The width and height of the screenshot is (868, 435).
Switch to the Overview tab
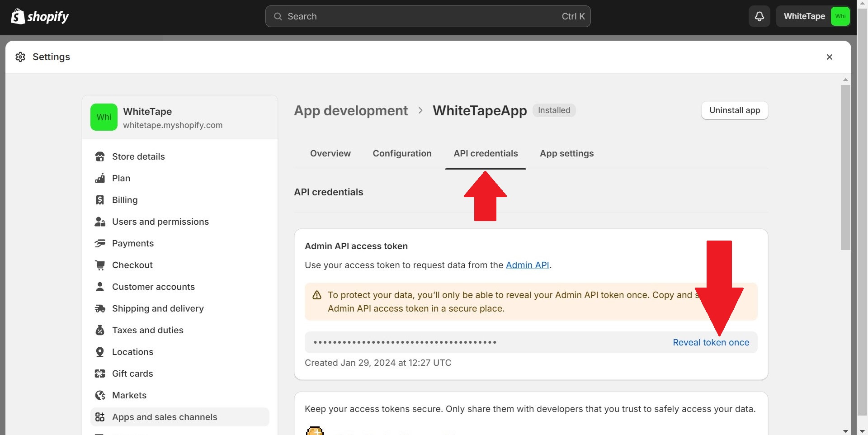coord(330,153)
